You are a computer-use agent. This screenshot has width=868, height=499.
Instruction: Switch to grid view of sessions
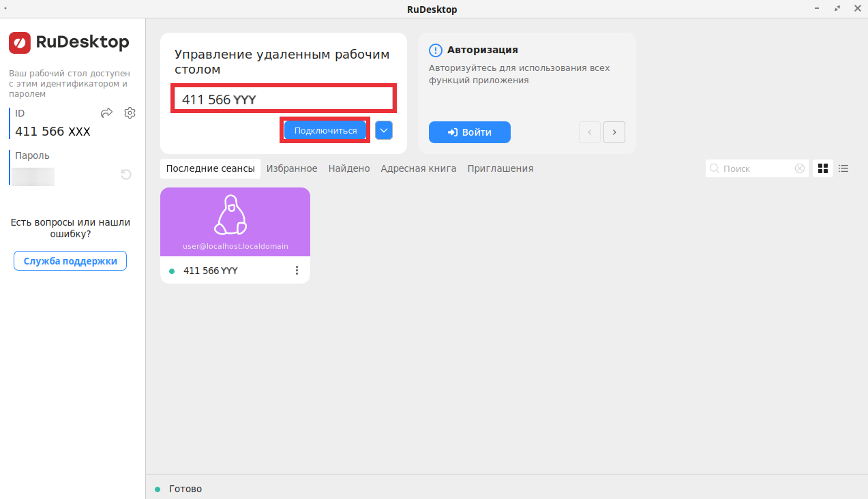pyautogui.click(x=823, y=168)
